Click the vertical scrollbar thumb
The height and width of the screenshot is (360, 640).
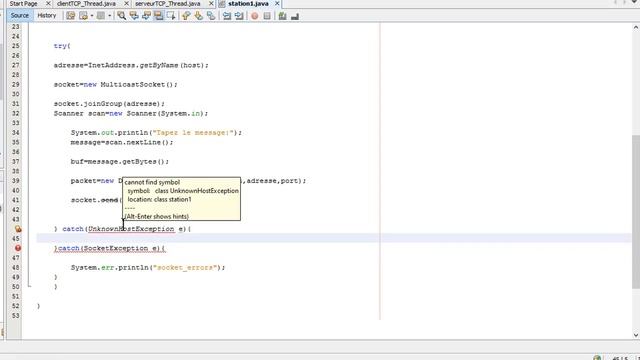(636, 211)
